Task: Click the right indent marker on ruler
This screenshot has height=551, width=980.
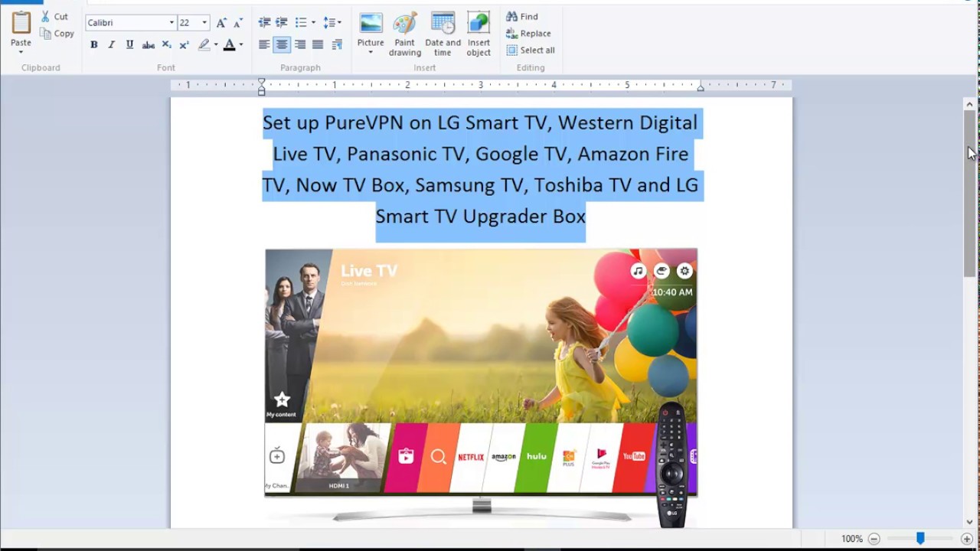Action: (701, 88)
